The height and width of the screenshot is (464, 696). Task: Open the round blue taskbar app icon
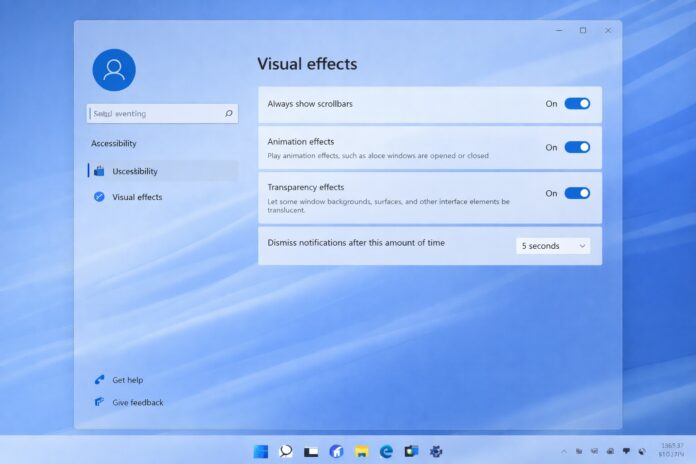click(336, 452)
